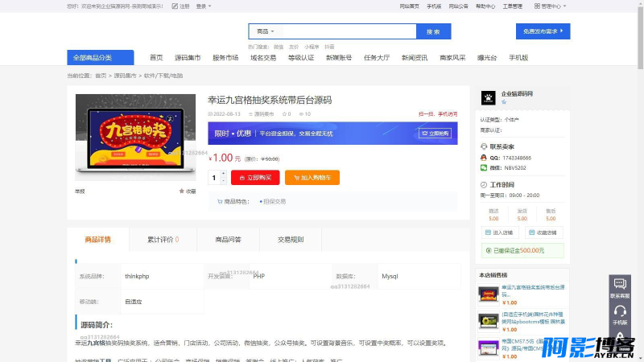Open sales-ranking item 自适应手机端 pbootcms title
The image size is (644, 362).
(x=533, y=318)
